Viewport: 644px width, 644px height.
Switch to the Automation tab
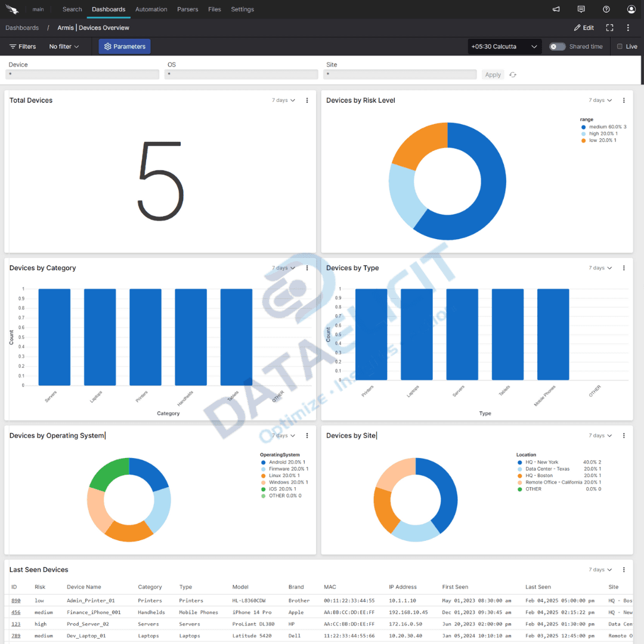pos(151,9)
